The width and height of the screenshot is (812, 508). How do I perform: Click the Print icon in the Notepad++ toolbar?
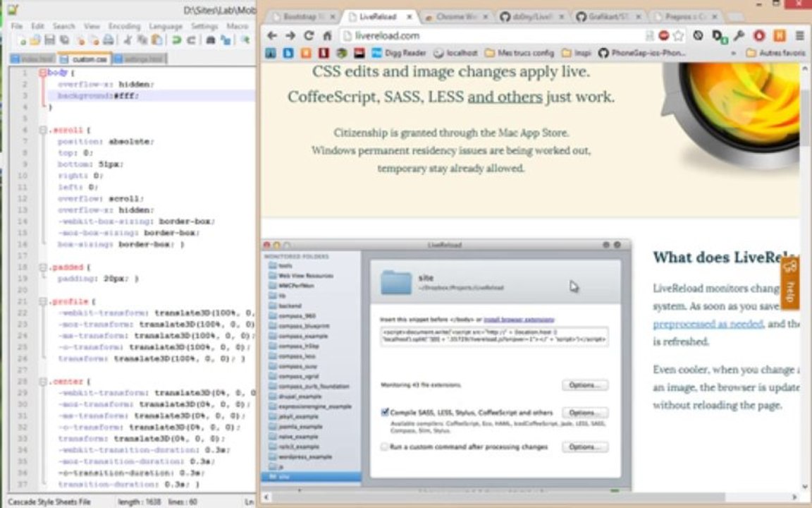click(109, 40)
